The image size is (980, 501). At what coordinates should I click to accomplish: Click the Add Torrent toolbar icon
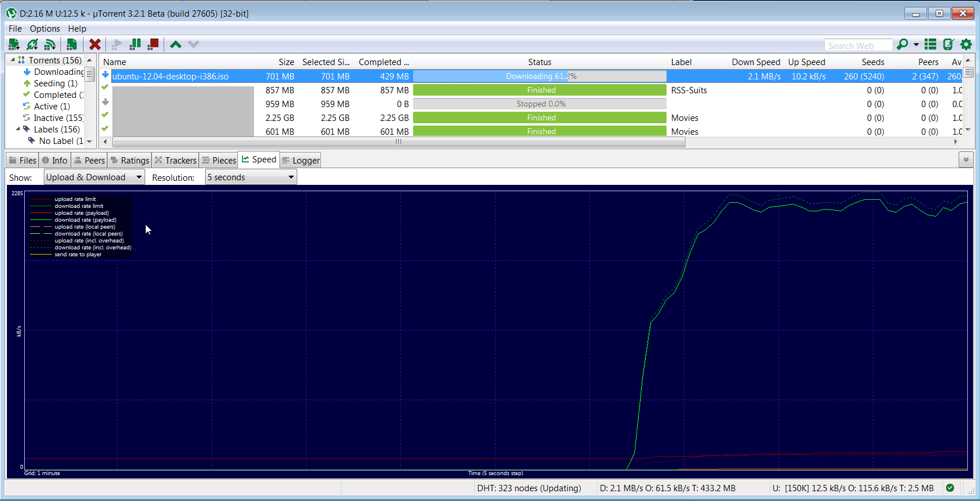[x=14, y=44]
